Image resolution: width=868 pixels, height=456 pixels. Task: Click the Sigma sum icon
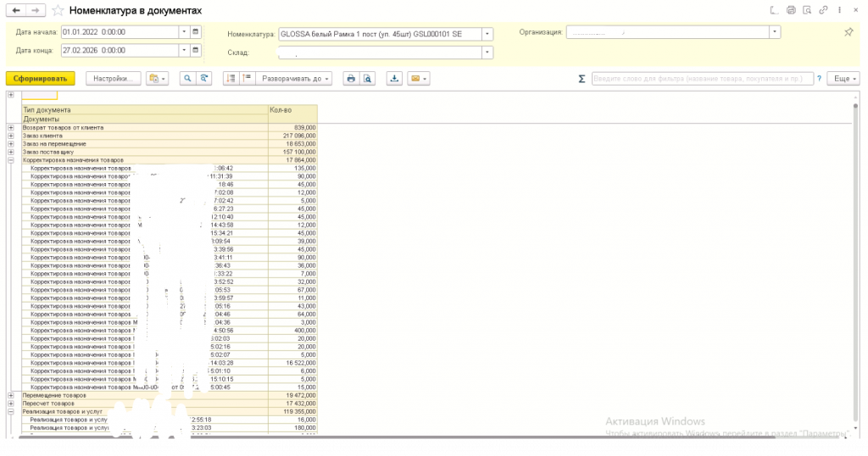pyautogui.click(x=581, y=78)
